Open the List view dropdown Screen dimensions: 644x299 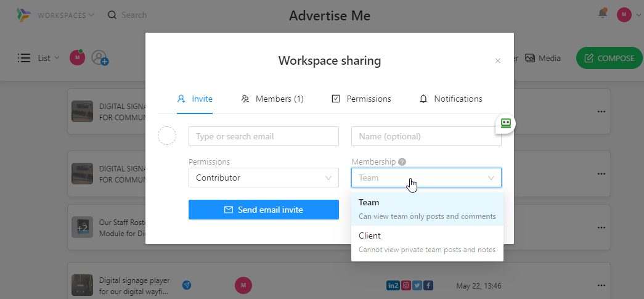coord(39,58)
